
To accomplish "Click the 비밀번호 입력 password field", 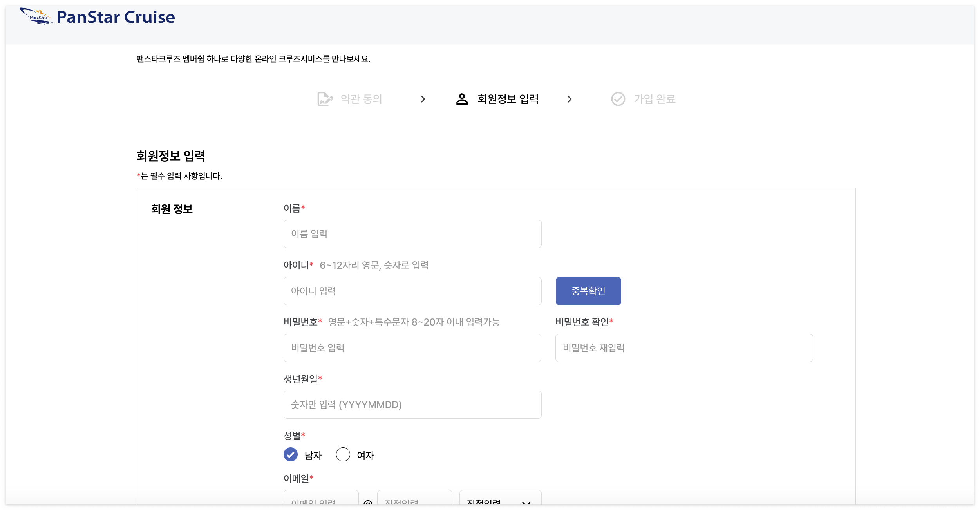I will pyautogui.click(x=412, y=347).
